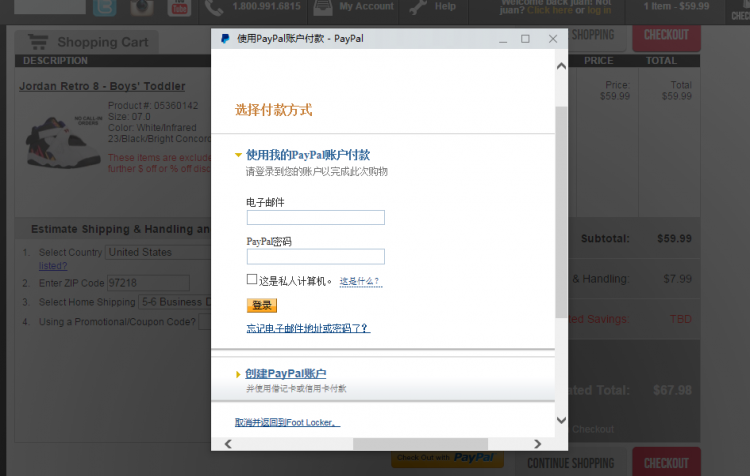Click the Subtotal $59.99 value
The image size is (750, 476).
coord(674,238)
